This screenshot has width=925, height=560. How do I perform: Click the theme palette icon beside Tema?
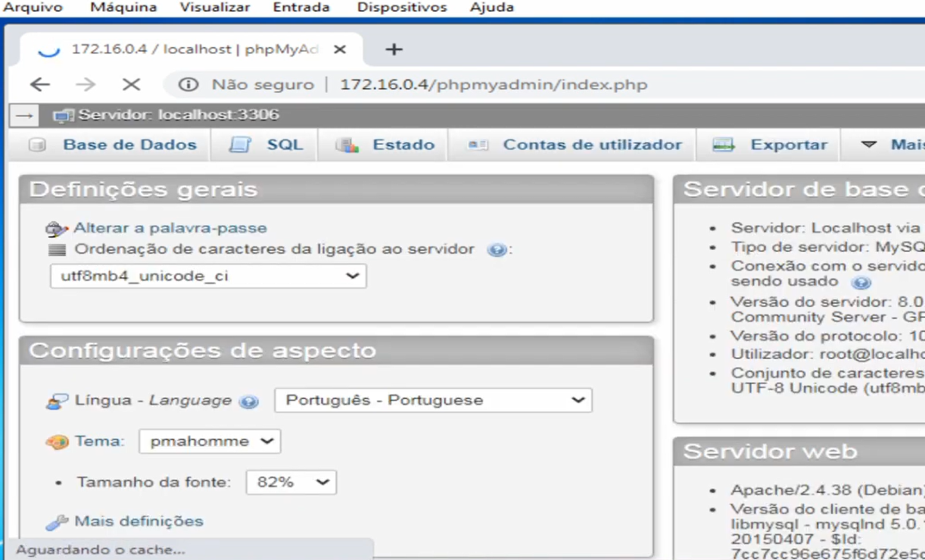(57, 441)
